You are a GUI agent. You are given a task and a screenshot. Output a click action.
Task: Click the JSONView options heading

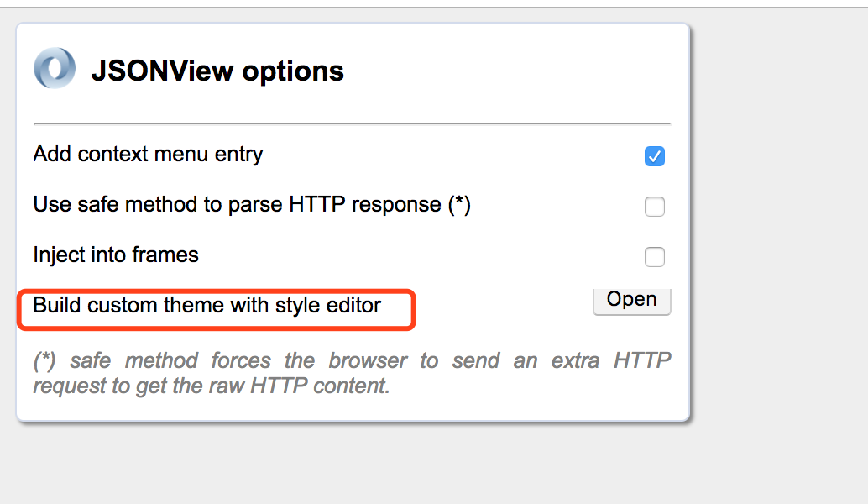pyautogui.click(x=217, y=71)
